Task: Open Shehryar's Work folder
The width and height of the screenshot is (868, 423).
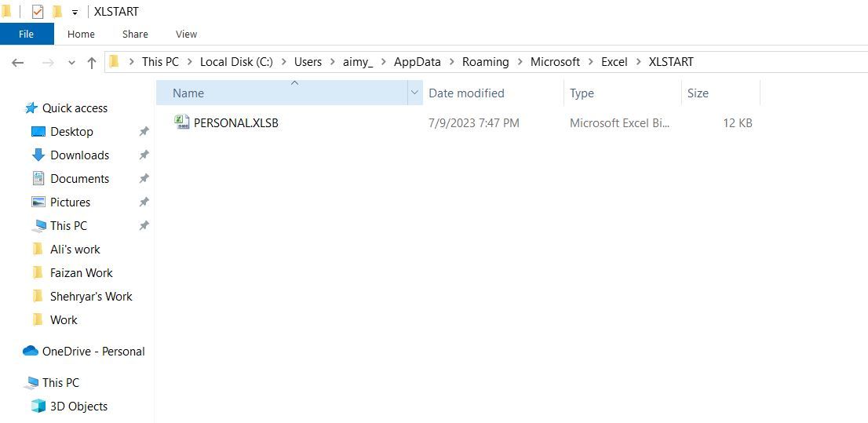Action: (91, 296)
